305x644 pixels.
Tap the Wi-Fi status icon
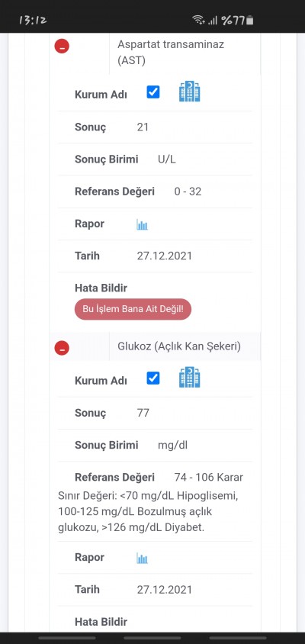click(x=199, y=20)
